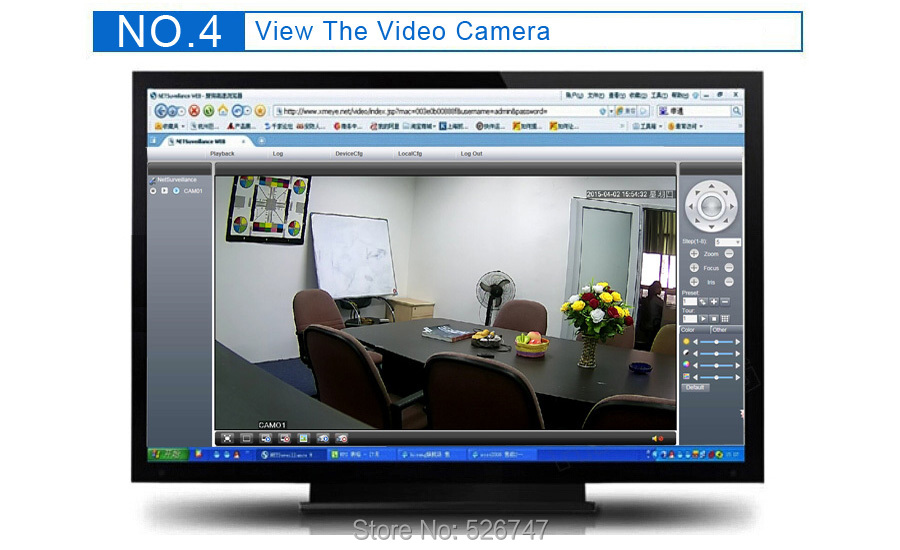Click the Focus plus button
Viewport: 900px width, 550px height.
click(x=694, y=268)
